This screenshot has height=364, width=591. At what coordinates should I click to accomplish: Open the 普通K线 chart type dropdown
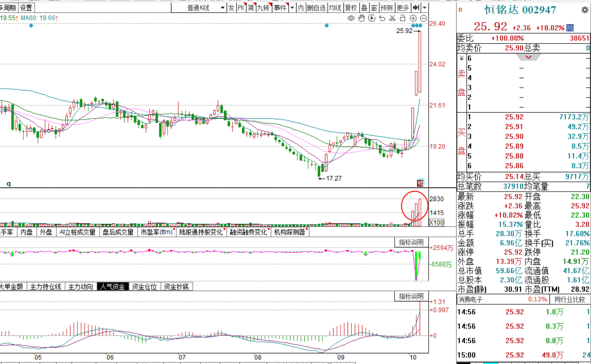point(199,8)
